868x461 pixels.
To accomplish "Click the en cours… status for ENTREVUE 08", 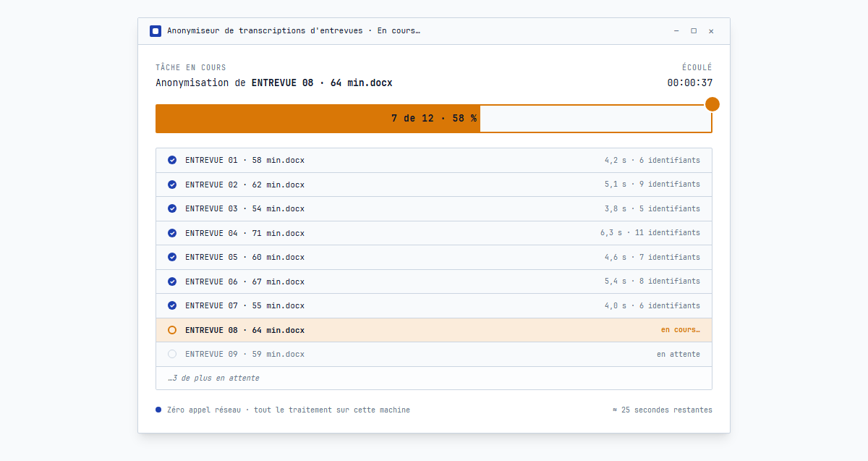I will 681,329.
